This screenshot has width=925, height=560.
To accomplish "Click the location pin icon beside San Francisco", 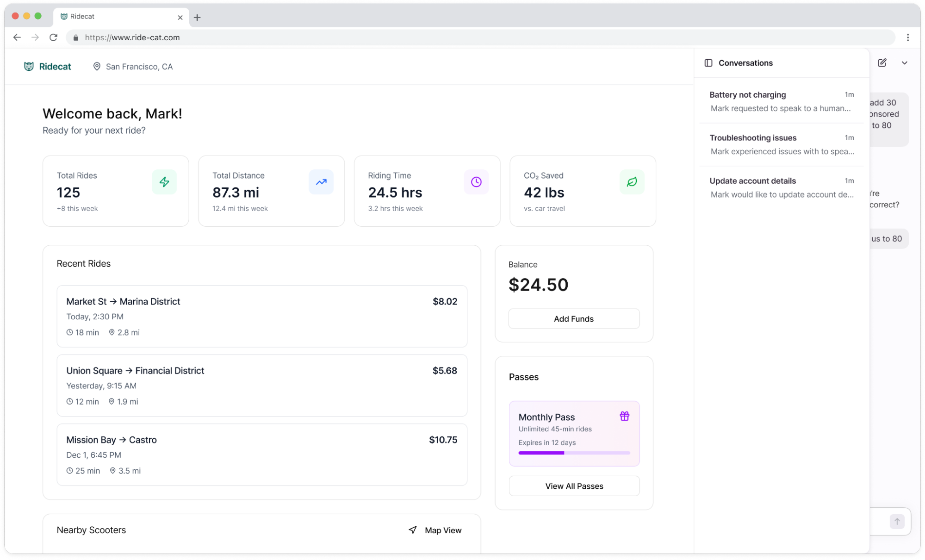I will coord(97,66).
